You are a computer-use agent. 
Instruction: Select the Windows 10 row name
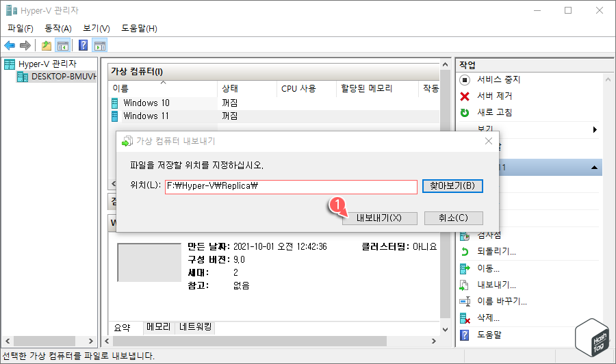tap(146, 103)
